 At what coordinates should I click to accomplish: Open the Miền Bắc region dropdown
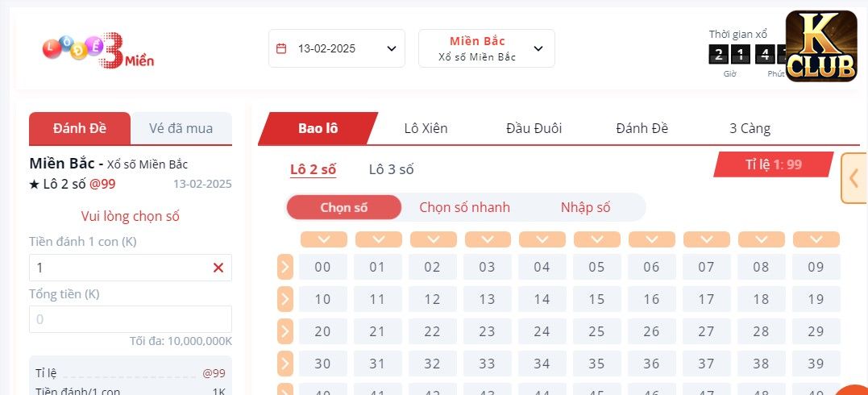coord(487,48)
